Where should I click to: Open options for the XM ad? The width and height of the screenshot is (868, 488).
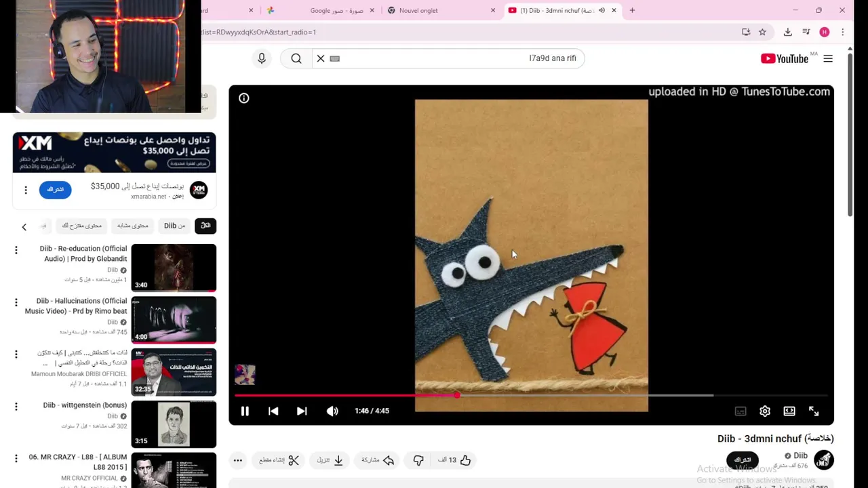point(26,190)
